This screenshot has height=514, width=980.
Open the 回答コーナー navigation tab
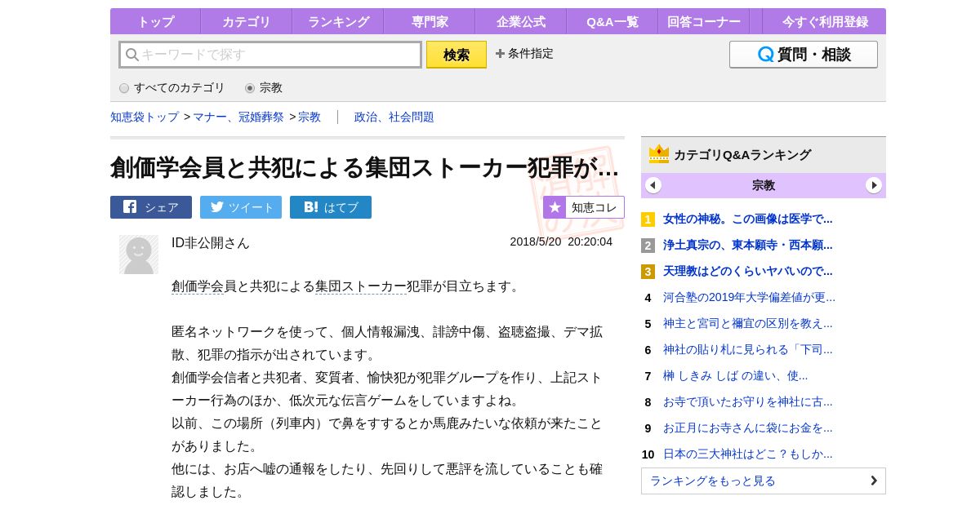tap(704, 22)
